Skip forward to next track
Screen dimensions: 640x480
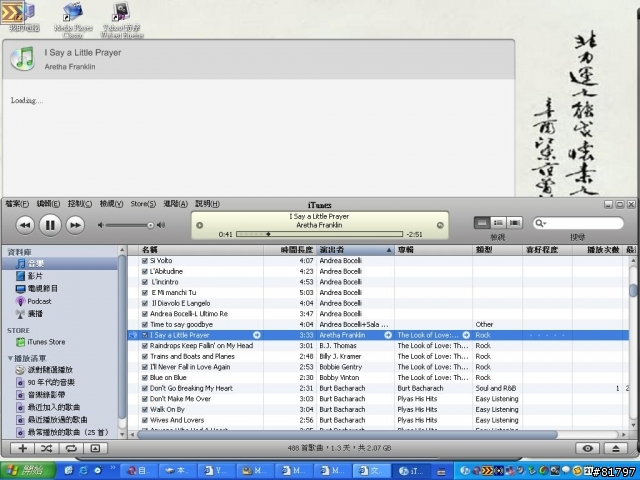pos(76,225)
